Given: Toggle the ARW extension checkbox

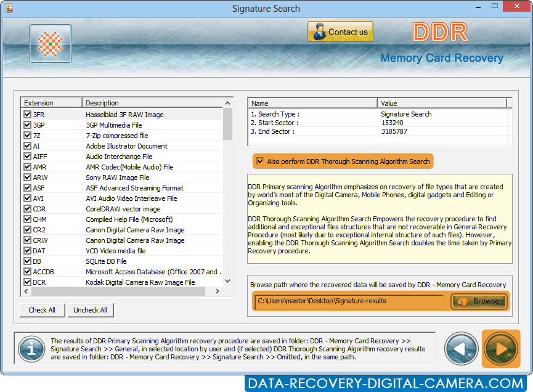Looking at the screenshot, I should coord(28,178).
